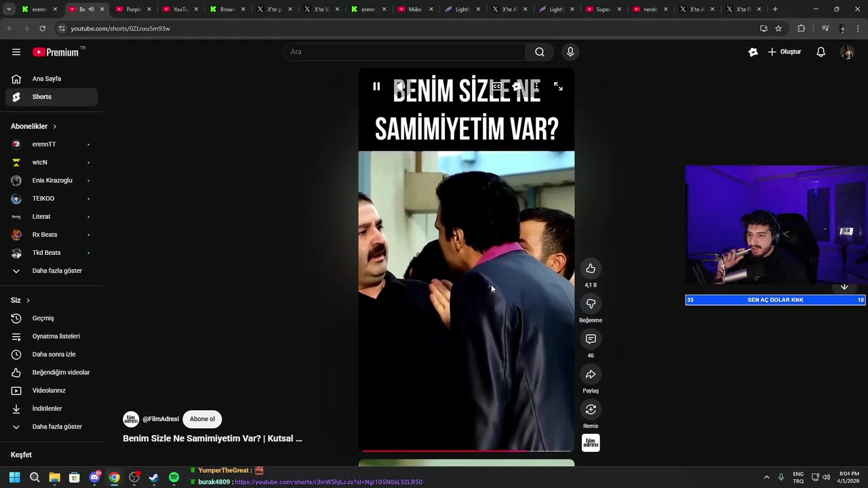Open the YouTube guide hamburger menu
Screen dimensions: 868x488
16,52
